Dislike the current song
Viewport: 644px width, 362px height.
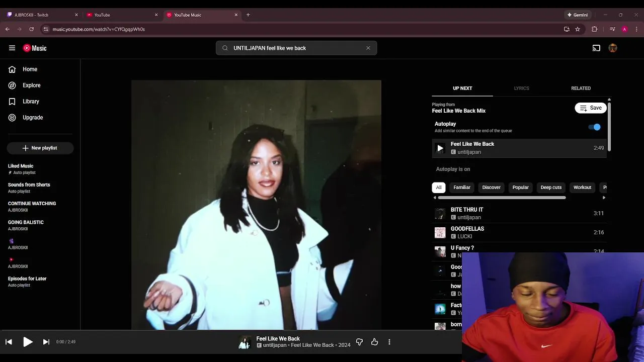point(359,342)
